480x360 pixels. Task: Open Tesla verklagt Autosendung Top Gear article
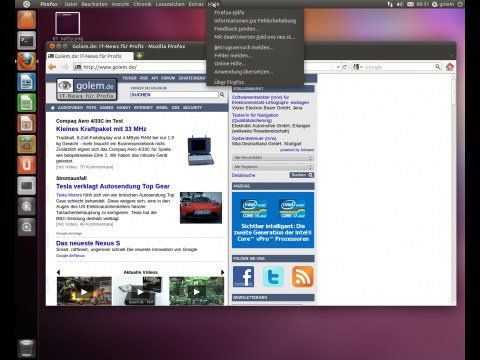coord(113,186)
